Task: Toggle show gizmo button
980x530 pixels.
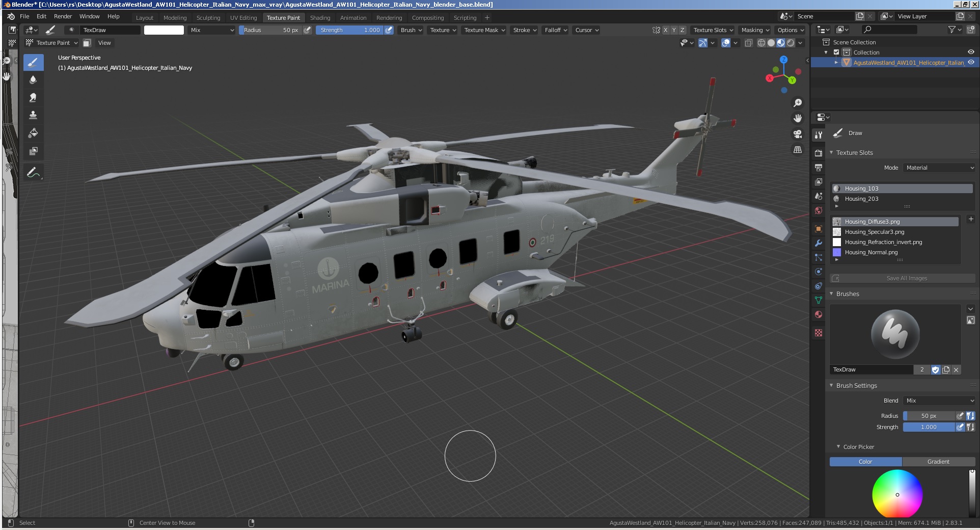Action: [x=702, y=43]
